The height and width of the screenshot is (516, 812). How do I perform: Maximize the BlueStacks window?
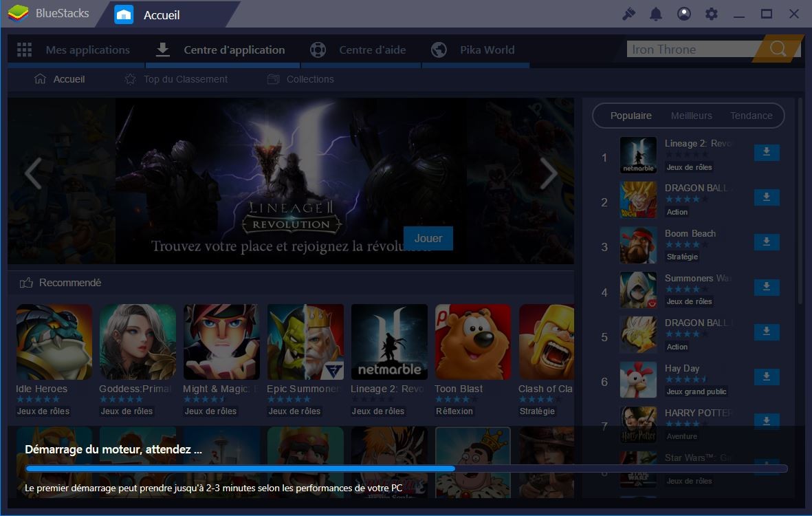767,14
